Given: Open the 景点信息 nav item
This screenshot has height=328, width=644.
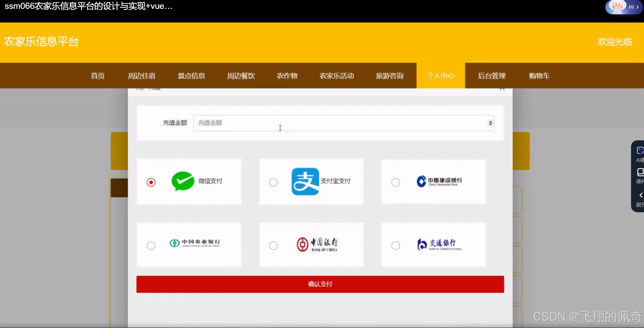Looking at the screenshot, I should 191,76.
